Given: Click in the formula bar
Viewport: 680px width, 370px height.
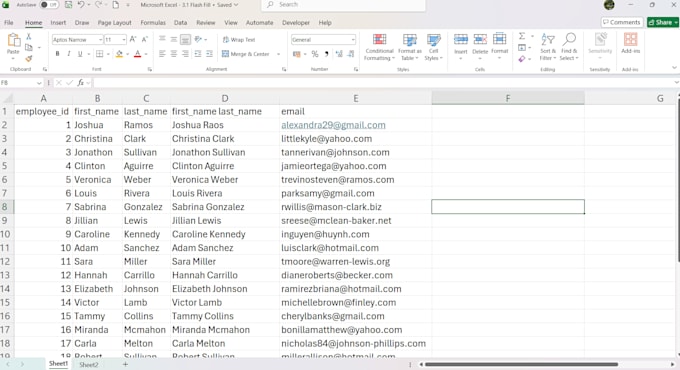Looking at the screenshot, I should (x=384, y=82).
